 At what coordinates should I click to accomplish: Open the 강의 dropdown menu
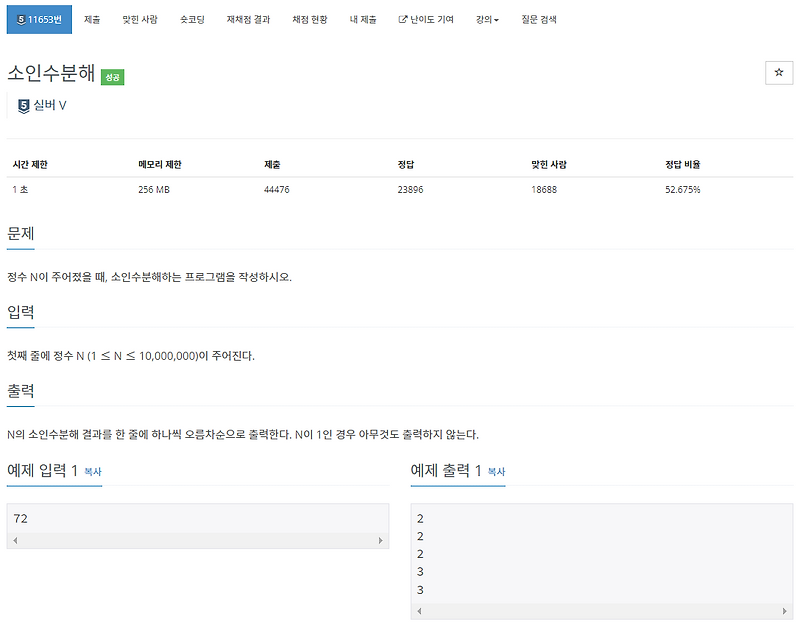coord(485,18)
